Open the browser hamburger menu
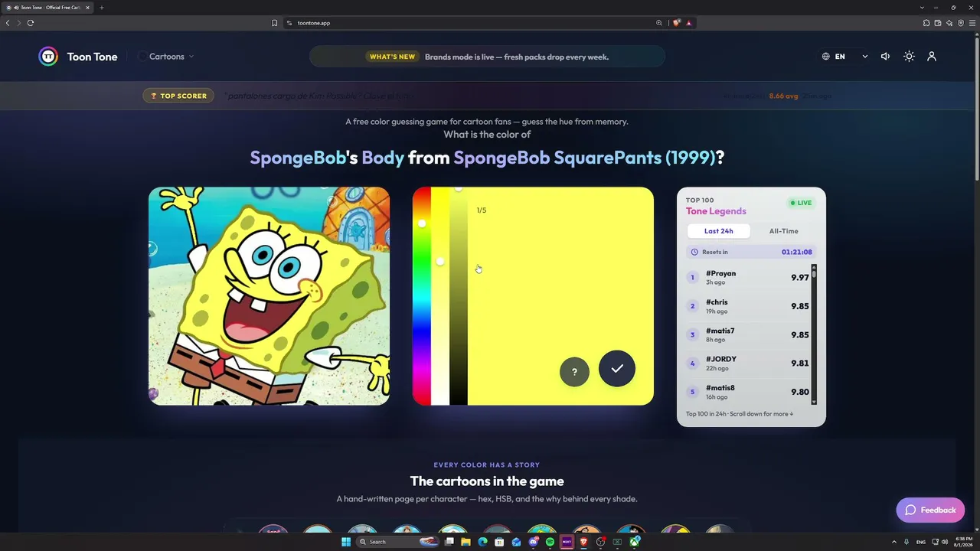 pyautogui.click(x=972, y=23)
